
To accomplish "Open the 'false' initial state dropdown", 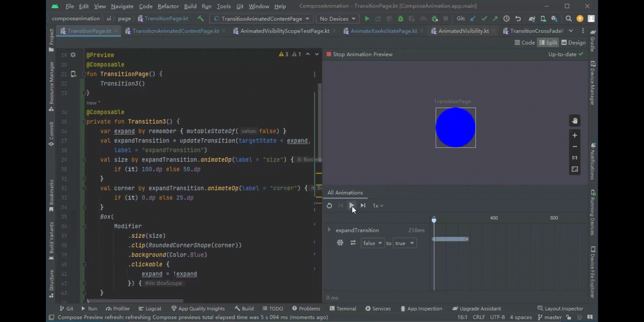I will [x=372, y=243].
